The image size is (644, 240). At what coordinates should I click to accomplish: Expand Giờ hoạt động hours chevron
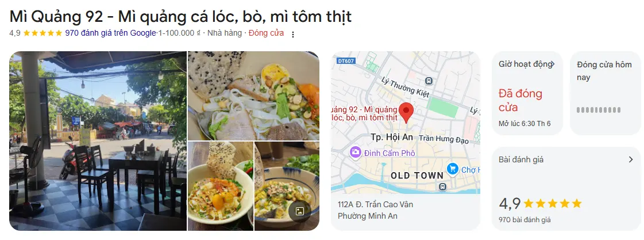click(553, 64)
